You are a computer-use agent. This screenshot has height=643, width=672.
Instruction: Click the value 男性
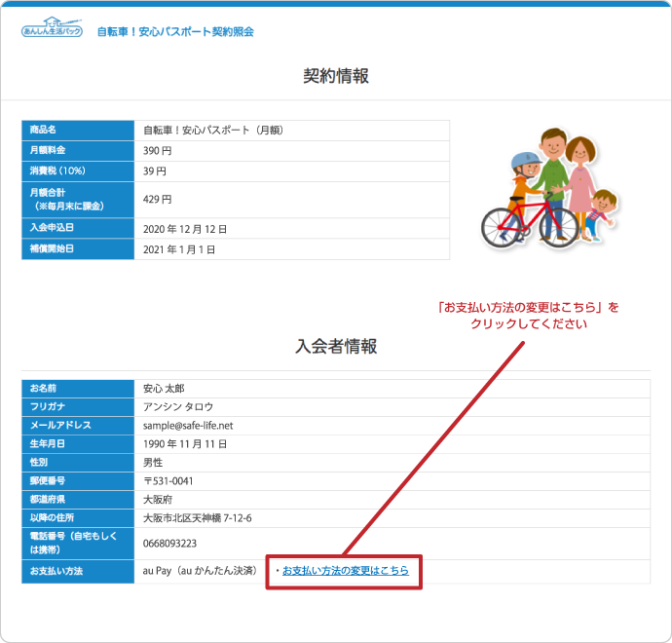[153, 463]
